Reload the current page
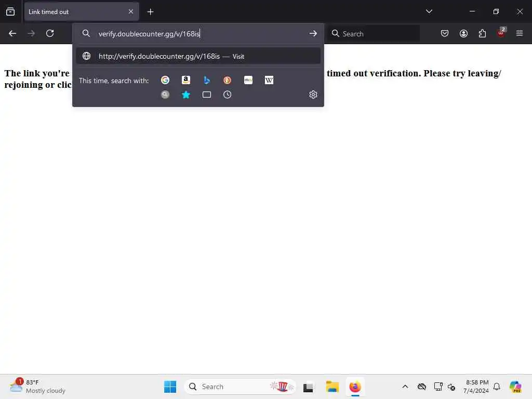The height and width of the screenshot is (399, 532). [x=50, y=33]
